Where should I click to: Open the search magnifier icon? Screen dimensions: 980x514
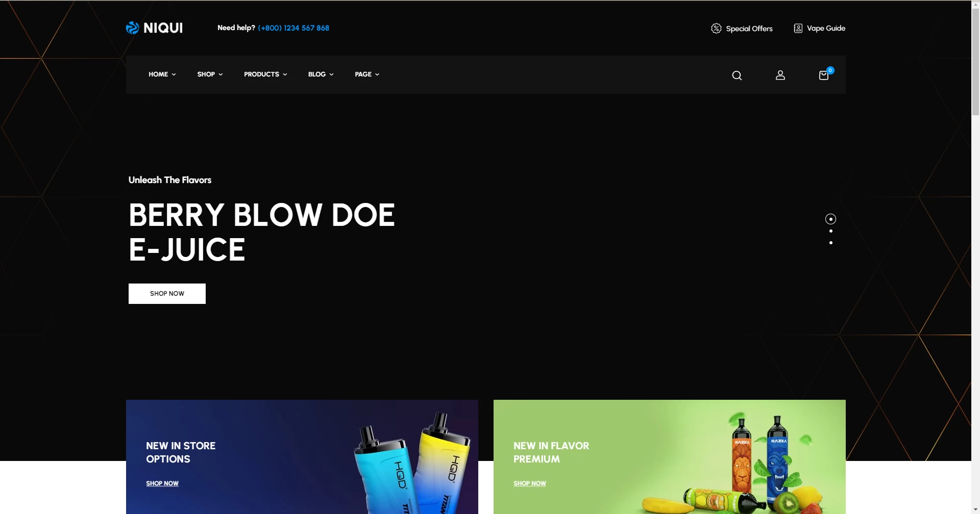pos(737,75)
